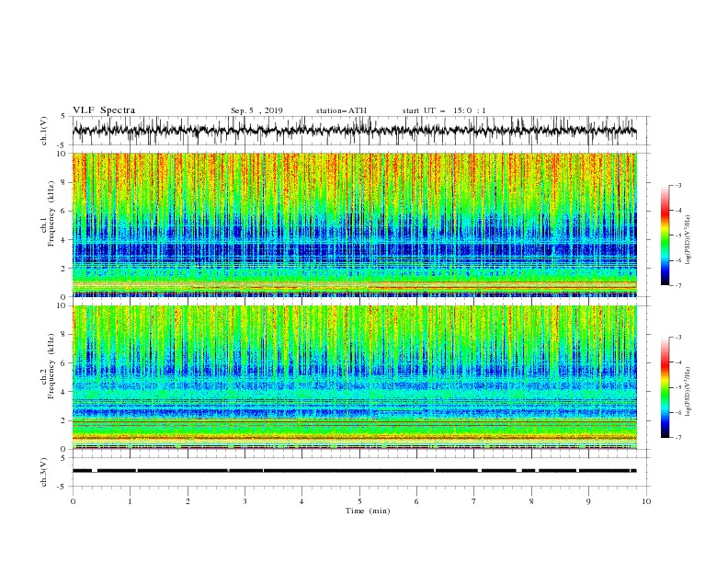This screenshot has width=728, height=563.
Task: Click the ch.3 black signal bar
Action: 354,471
